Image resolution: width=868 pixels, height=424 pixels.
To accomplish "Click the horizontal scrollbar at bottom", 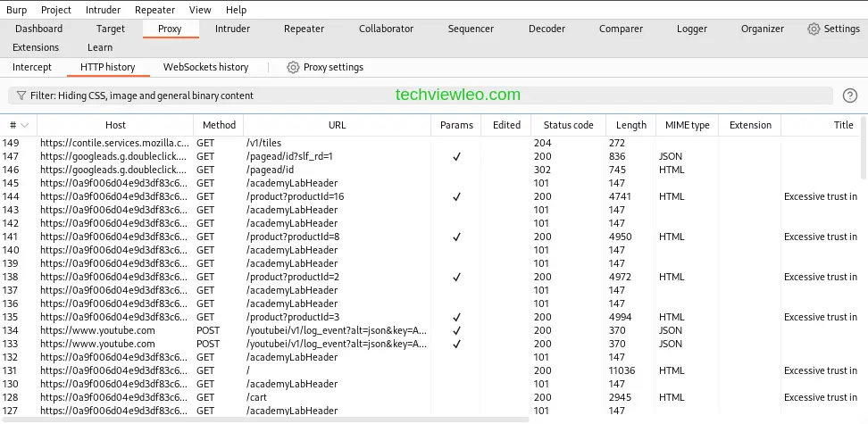I will [x=268, y=419].
